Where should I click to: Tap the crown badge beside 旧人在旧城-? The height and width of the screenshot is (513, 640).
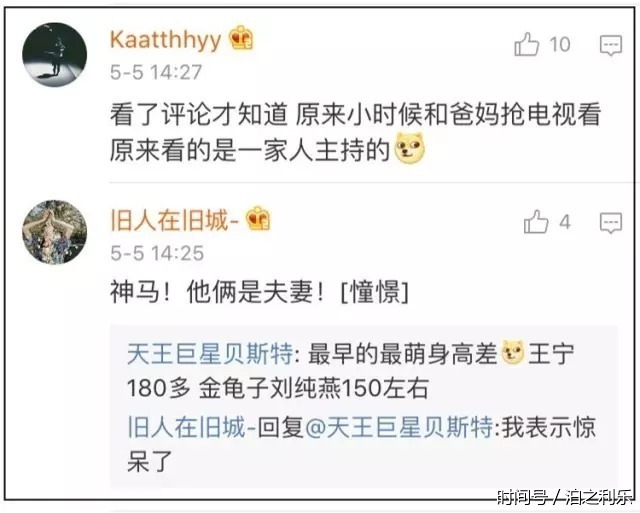pyautogui.click(x=258, y=218)
